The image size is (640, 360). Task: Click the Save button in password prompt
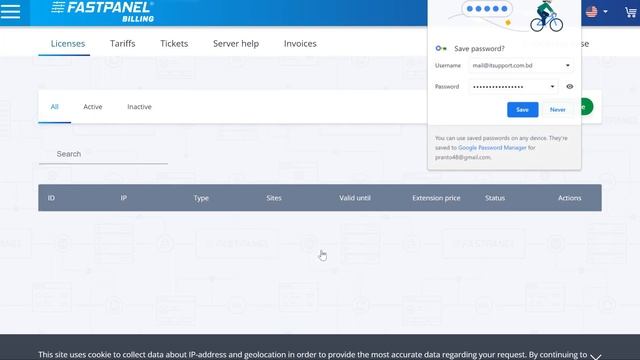[x=522, y=110]
